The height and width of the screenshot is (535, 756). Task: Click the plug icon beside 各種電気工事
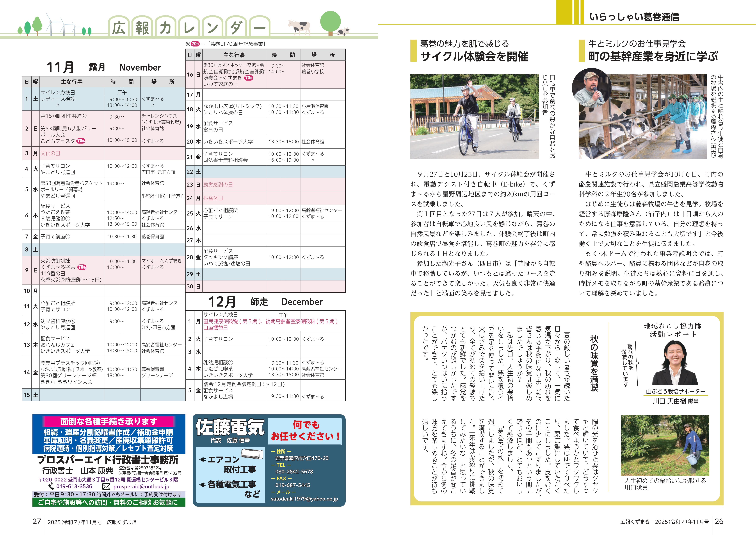[x=203, y=485]
